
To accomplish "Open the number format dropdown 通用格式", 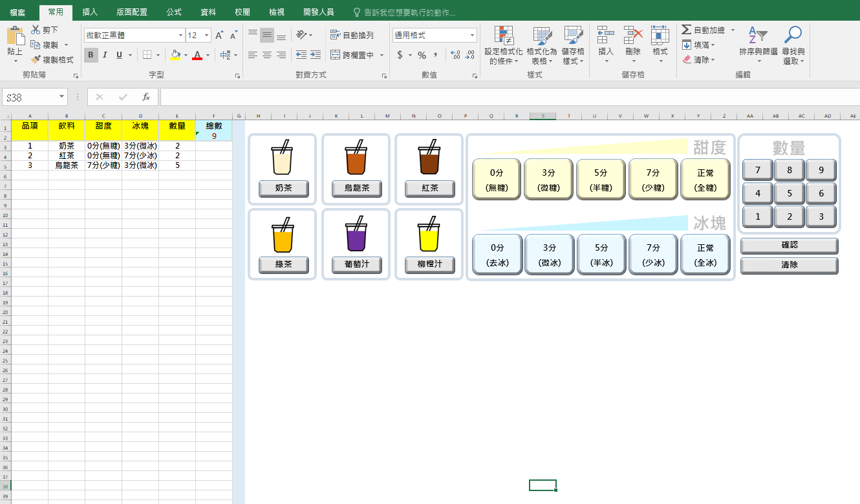I will [x=473, y=35].
